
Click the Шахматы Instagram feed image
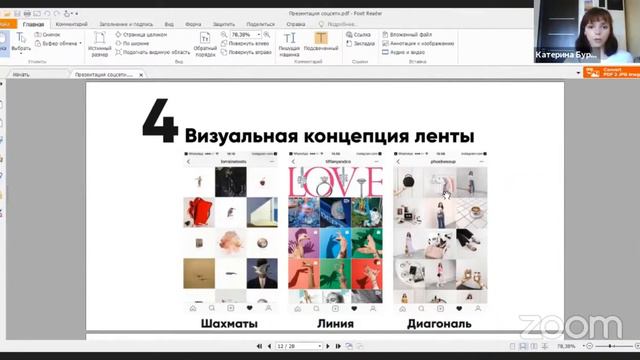(x=230, y=232)
